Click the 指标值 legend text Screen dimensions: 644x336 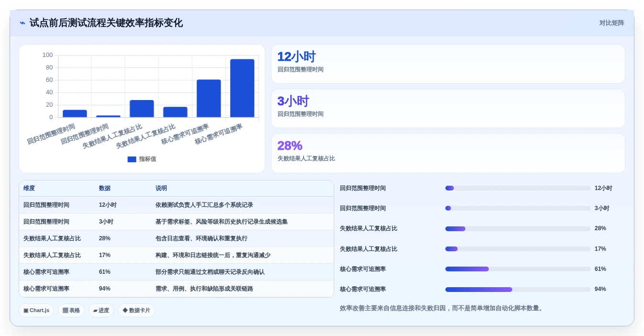(147, 159)
